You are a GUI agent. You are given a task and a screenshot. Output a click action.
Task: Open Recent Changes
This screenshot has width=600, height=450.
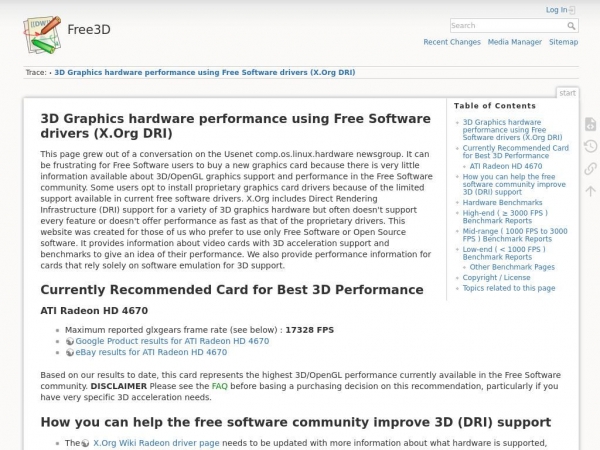tap(452, 42)
